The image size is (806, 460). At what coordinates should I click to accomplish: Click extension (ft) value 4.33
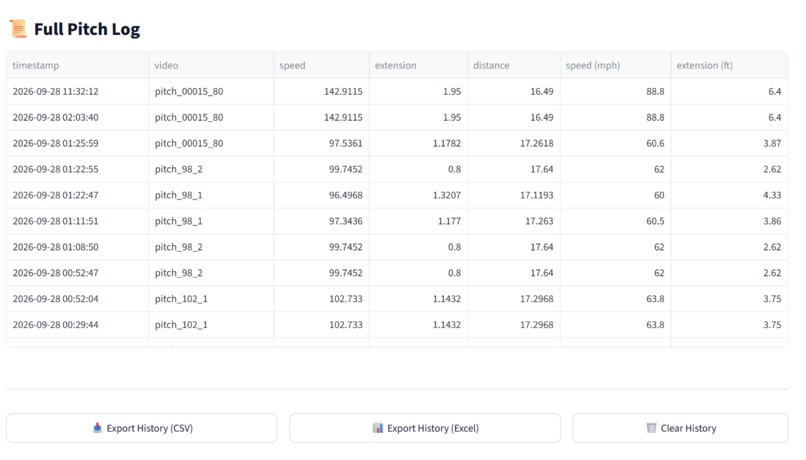coord(772,195)
